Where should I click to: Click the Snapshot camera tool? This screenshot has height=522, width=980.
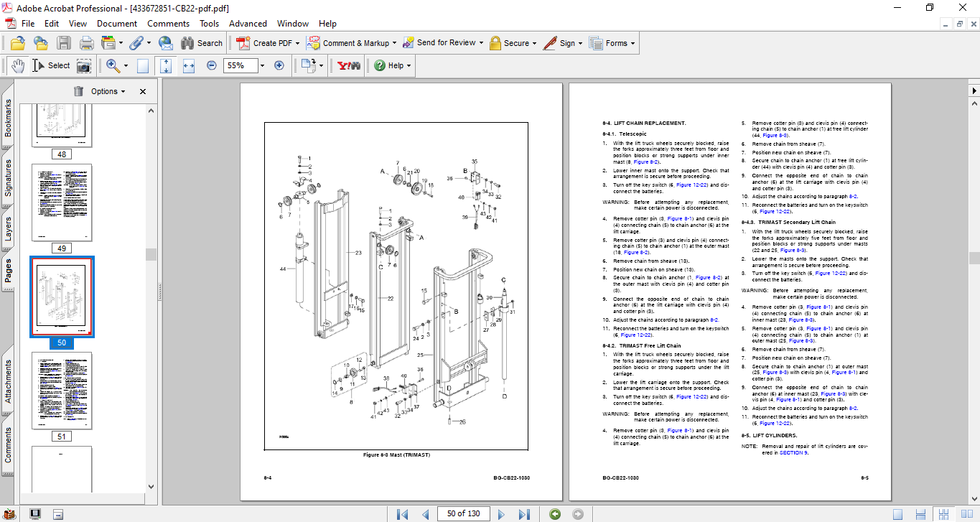coord(84,65)
